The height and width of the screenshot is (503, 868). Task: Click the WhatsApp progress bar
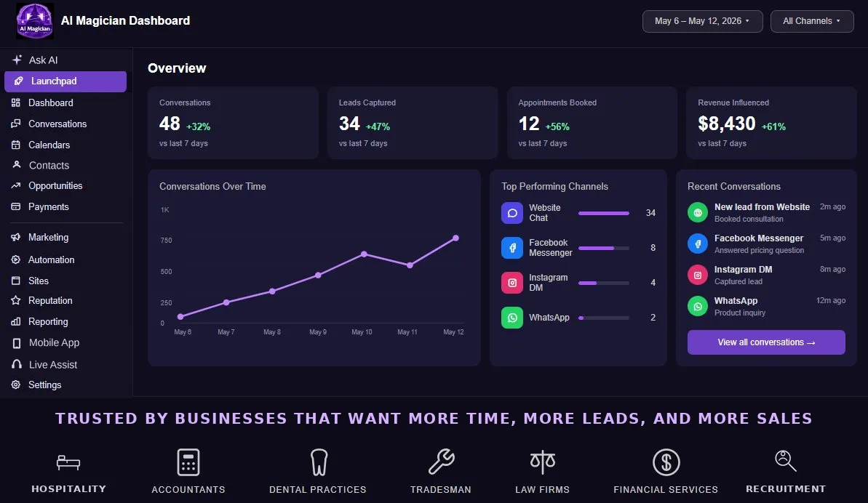click(x=603, y=318)
